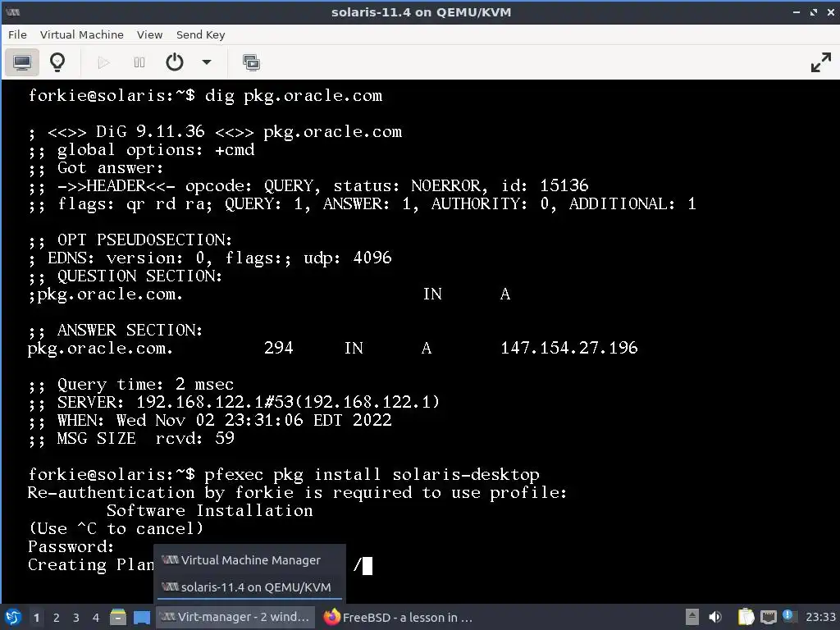Click the 'Password:' prompt line
The image size is (840, 630).
point(71,546)
